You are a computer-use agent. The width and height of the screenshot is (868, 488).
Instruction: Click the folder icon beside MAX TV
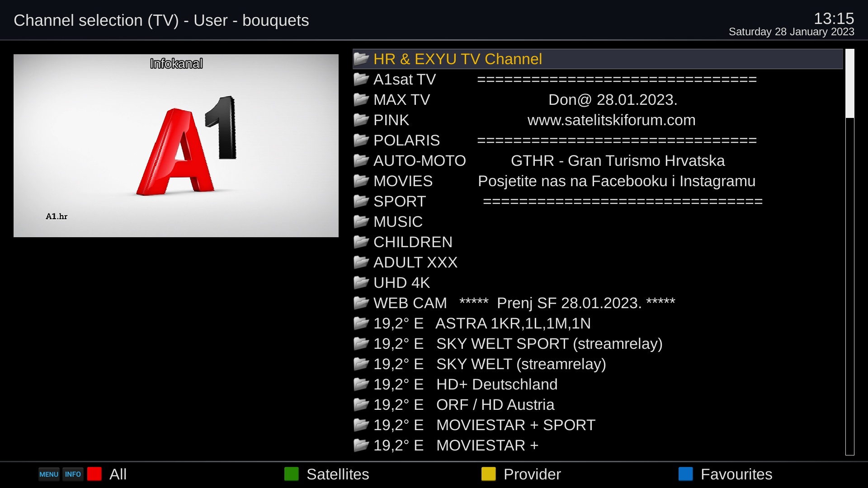point(361,99)
